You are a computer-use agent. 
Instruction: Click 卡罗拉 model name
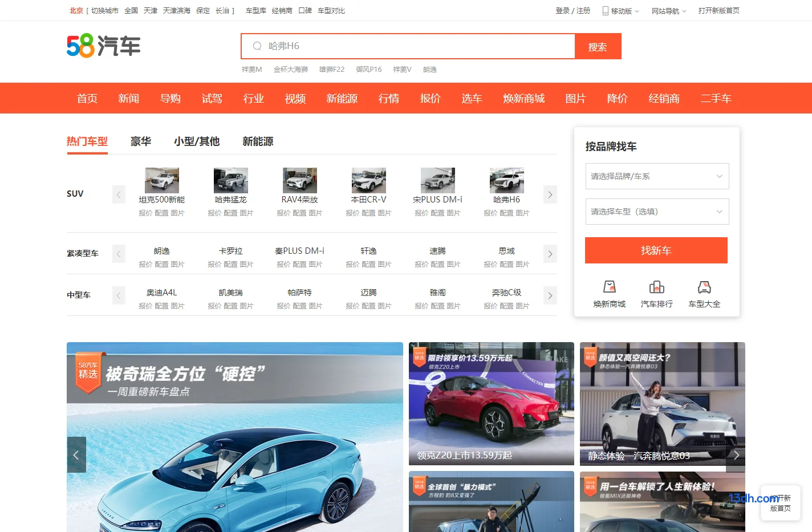click(231, 251)
